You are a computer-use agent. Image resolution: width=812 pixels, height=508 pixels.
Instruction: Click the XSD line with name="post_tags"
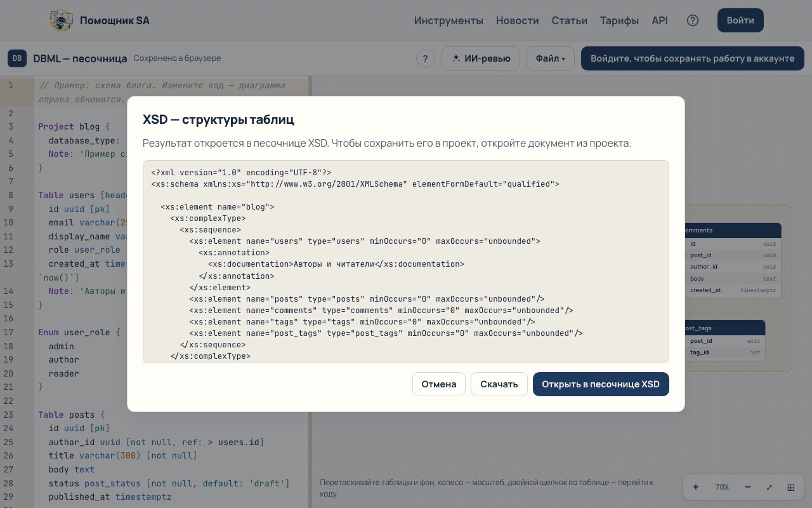(x=386, y=333)
